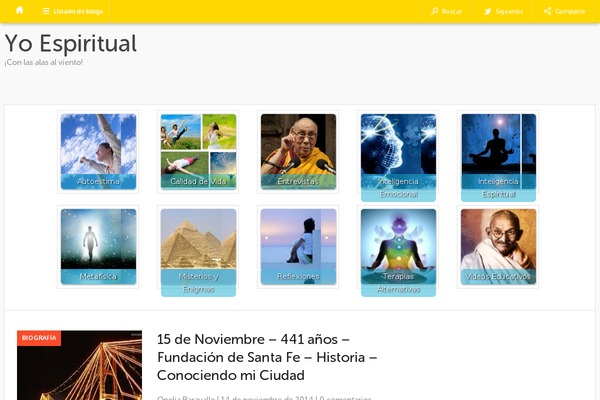
Task: Open the lit bridge article image
Action: (80, 365)
